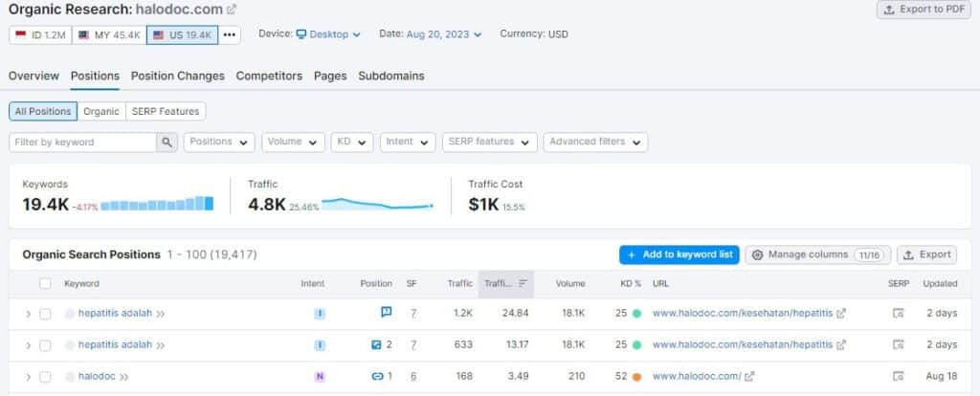The height and width of the screenshot is (396, 980).
Task: Select the SERP Features filter toggle
Action: click(x=166, y=111)
